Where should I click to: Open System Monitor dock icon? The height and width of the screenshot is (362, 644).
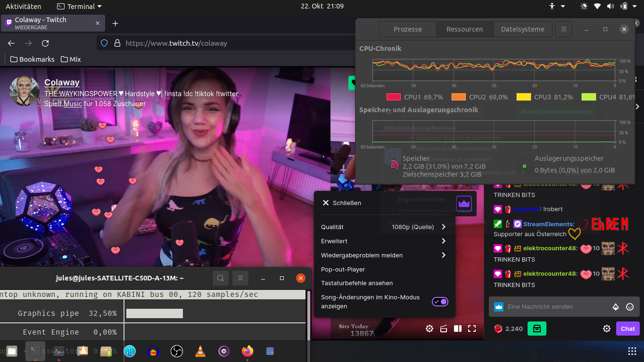click(x=58, y=351)
